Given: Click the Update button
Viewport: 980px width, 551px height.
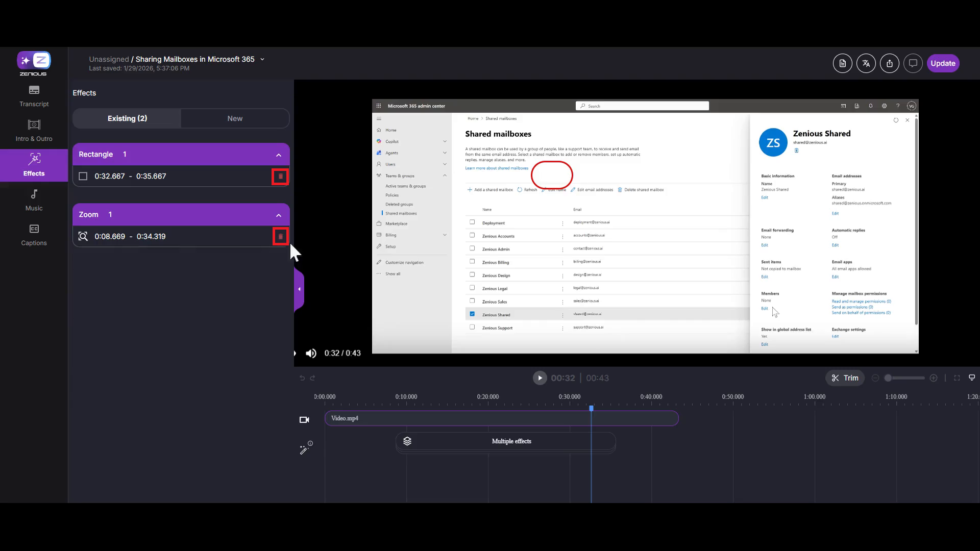Looking at the screenshot, I should 942,63.
